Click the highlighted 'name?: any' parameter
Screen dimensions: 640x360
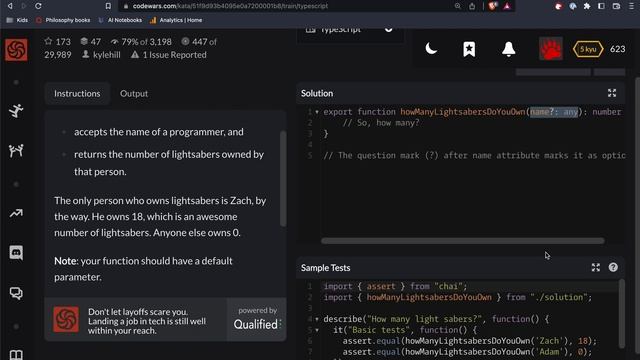[554, 112]
